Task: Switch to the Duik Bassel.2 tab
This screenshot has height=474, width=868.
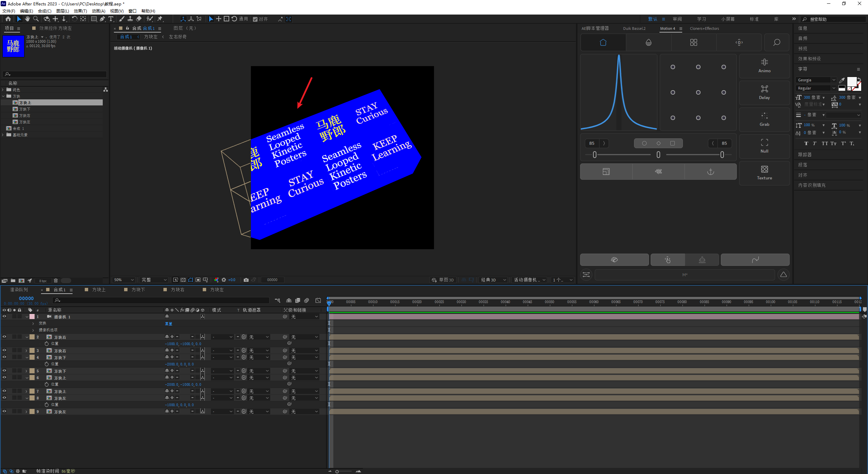Action: (x=634, y=28)
